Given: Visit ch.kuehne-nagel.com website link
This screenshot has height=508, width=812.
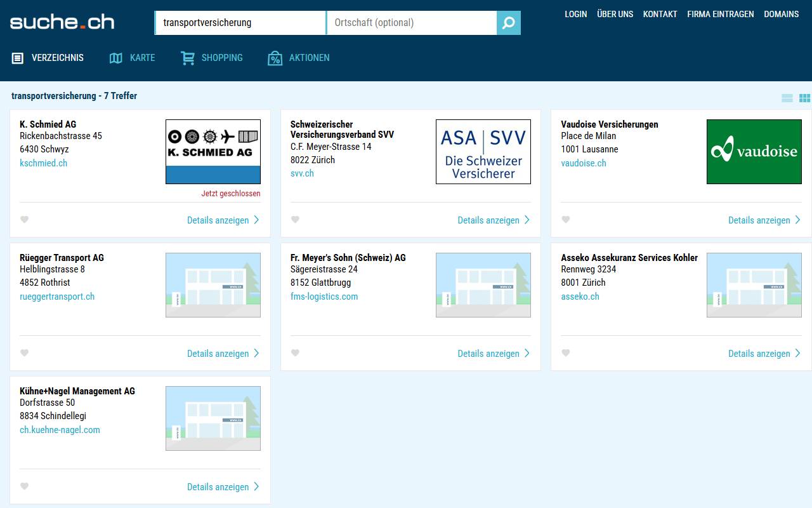Looking at the screenshot, I should pos(60,430).
